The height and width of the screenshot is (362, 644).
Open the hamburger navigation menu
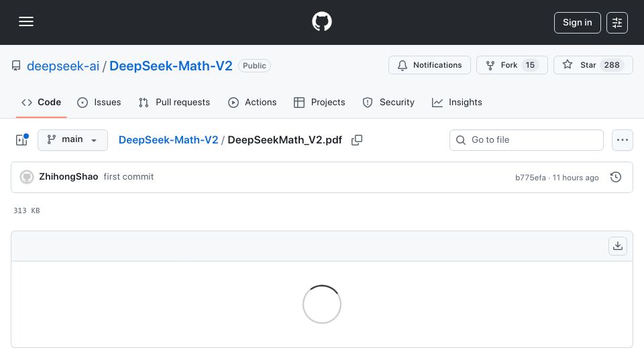pyautogui.click(x=26, y=21)
